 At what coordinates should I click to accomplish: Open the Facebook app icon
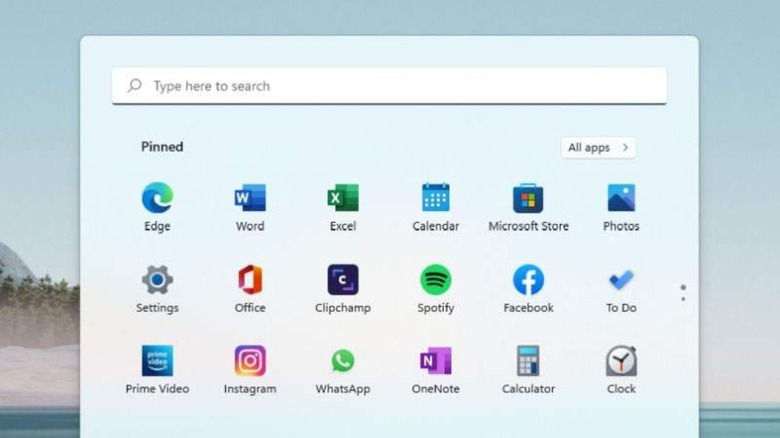pos(528,280)
